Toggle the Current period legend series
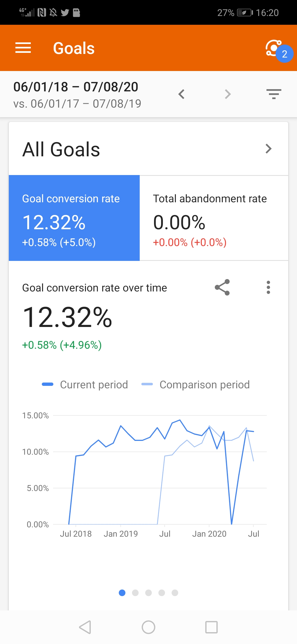Viewport: 297px width, 644px height. click(x=85, y=384)
